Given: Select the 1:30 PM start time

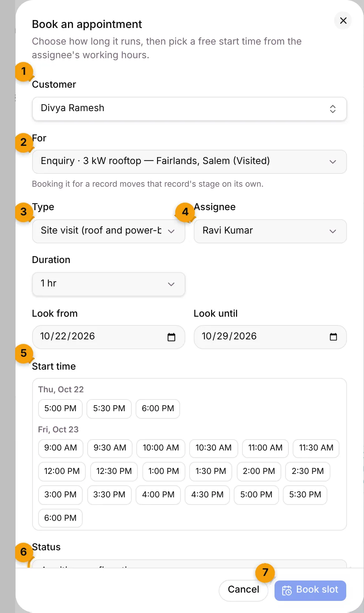Looking at the screenshot, I should pos(211,472).
